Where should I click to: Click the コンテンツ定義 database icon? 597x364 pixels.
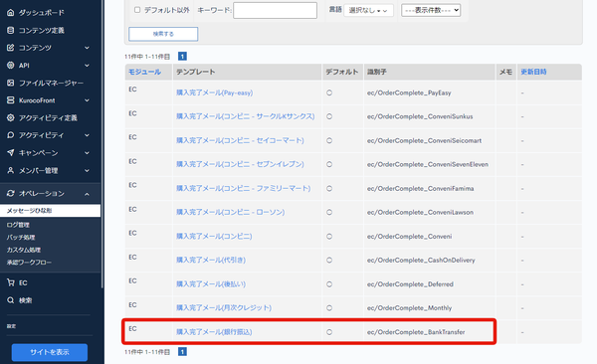click(11, 30)
